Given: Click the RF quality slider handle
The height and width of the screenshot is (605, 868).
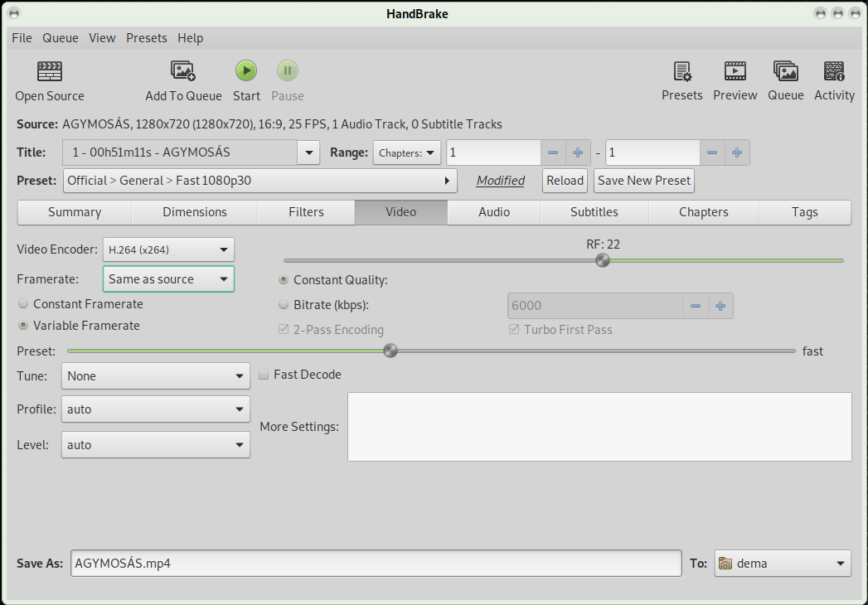Looking at the screenshot, I should [603, 260].
